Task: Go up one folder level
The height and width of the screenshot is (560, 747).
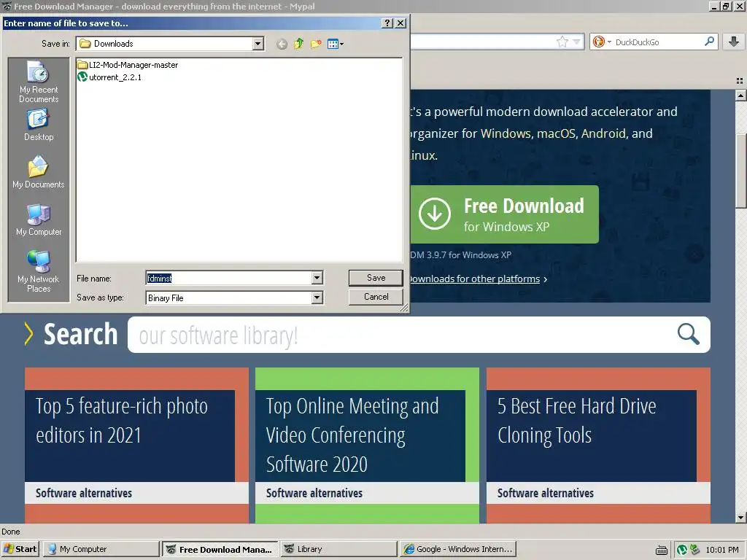Action: [298, 44]
